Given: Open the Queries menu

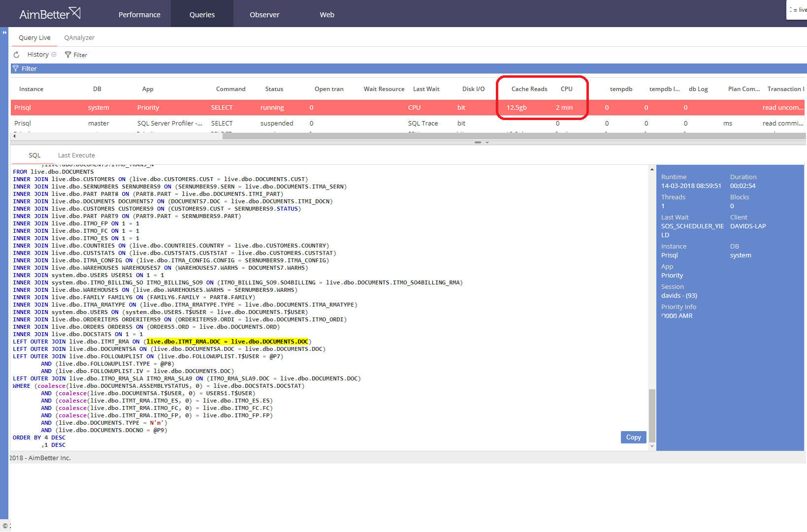Looking at the screenshot, I should (x=202, y=15).
